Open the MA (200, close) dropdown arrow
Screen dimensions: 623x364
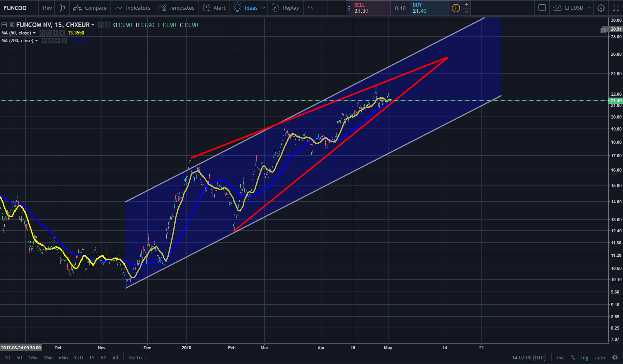pyautogui.click(x=36, y=41)
